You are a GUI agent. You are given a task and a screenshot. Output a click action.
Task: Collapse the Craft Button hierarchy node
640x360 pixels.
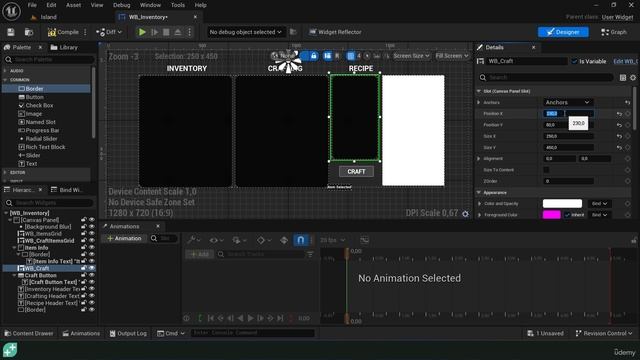[15, 276]
